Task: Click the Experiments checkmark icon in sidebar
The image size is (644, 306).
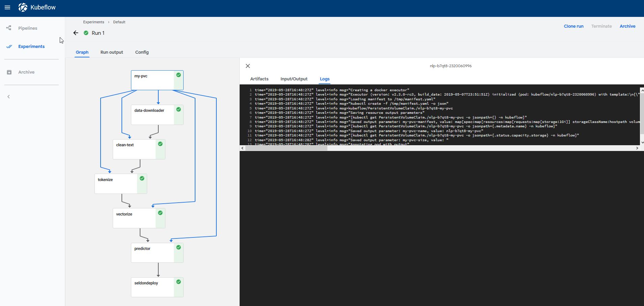Action: [x=9, y=46]
